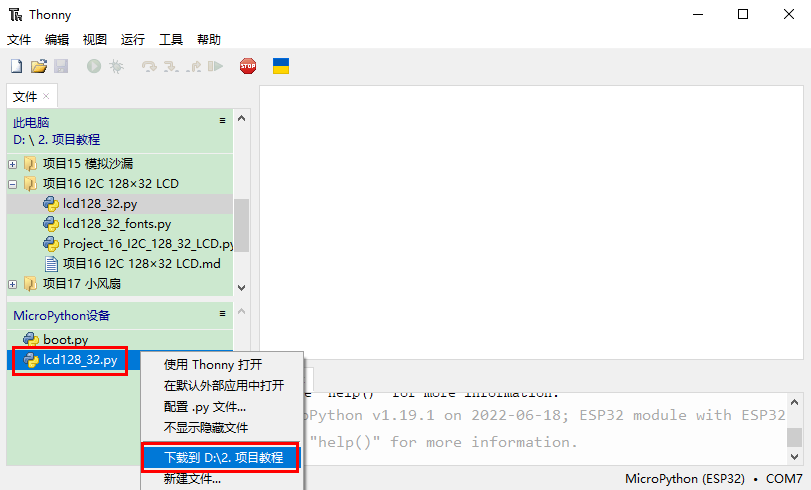Click the Ukraine flag icon in toolbar
Screen dimensions: 811x490
tap(282, 67)
